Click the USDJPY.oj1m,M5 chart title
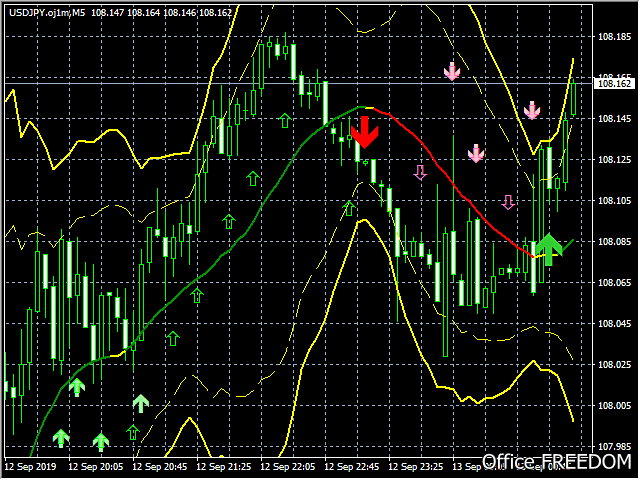Viewport: 640px width, 480px height. tap(47, 13)
